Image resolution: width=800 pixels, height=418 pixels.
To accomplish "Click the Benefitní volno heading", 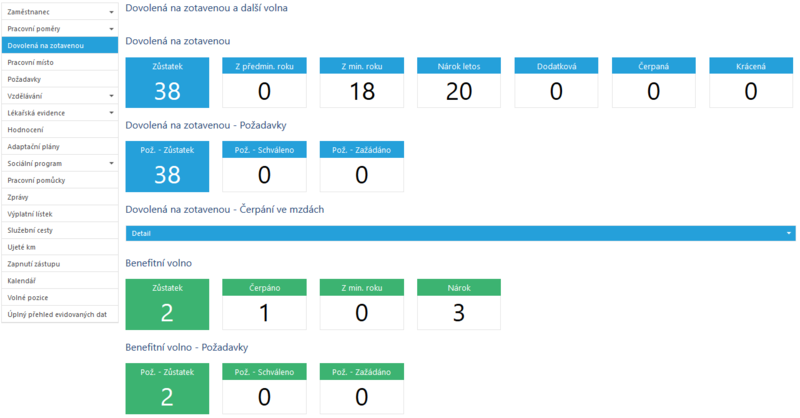I will pos(159,263).
